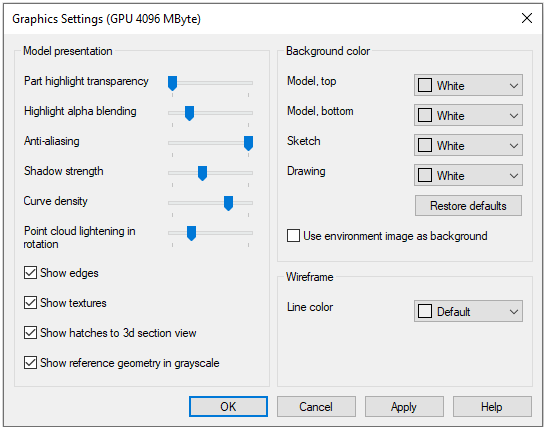Click the Restore defaults button
This screenshot has height=430, width=544.
coord(468,205)
